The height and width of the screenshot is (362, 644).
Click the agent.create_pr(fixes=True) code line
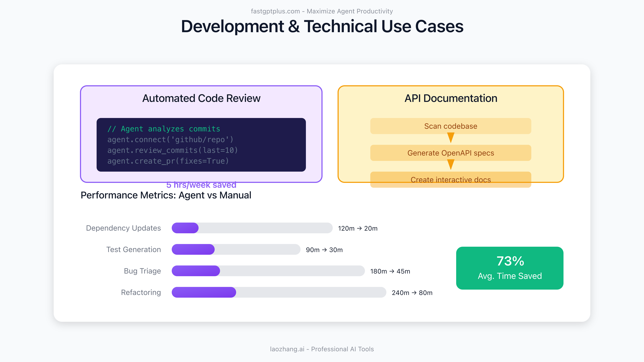coord(168,161)
